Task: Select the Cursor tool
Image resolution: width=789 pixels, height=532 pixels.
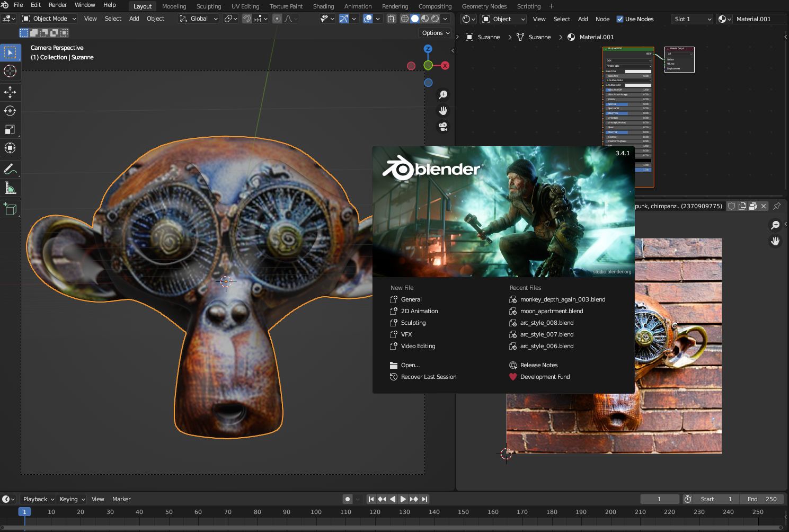Action: click(10, 71)
